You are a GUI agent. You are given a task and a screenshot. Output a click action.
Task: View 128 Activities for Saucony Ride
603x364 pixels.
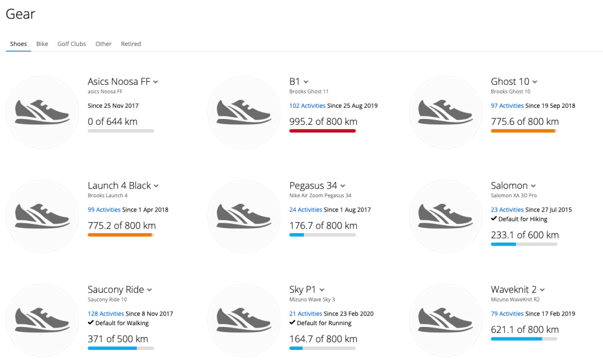(x=106, y=314)
